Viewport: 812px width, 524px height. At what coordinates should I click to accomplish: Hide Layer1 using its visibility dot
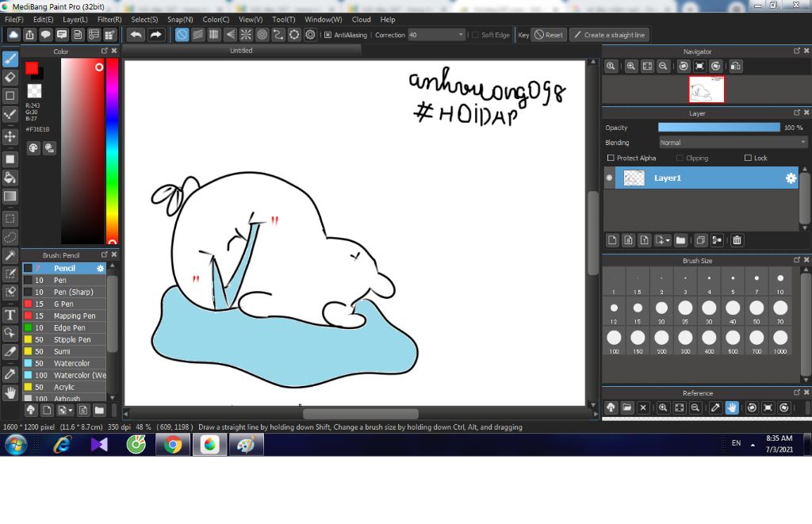point(610,178)
